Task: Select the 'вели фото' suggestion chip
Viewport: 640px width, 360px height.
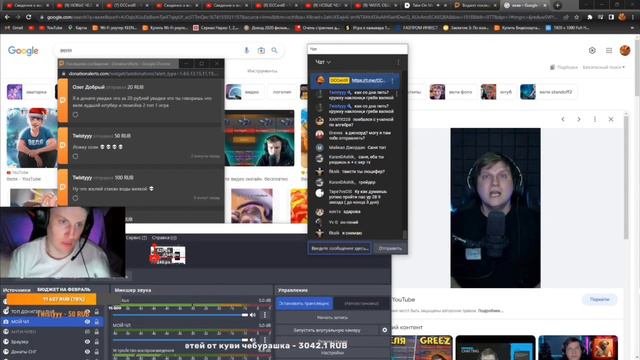Action: pyautogui.click(x=451, y=92)
